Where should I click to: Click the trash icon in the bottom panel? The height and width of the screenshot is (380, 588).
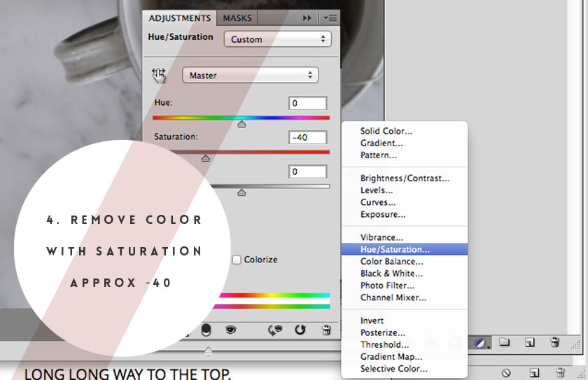(560, 373)
